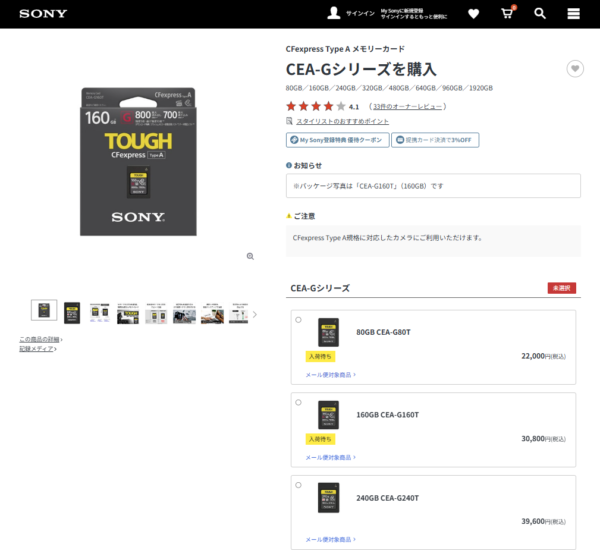Screen dimensions: 600x550
Task: Click the My Sony new registration text
Action: pos(402,11)
